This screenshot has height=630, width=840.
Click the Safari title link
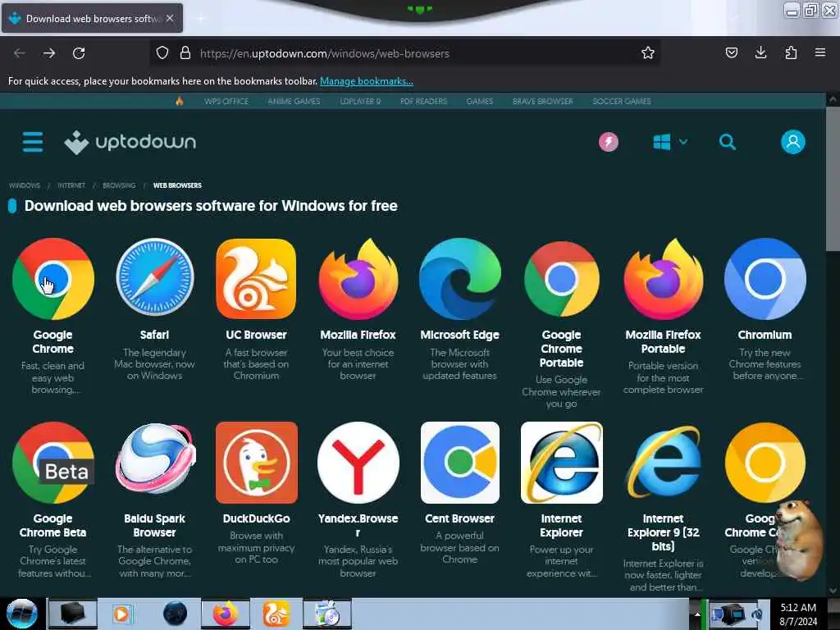[155, 335]
